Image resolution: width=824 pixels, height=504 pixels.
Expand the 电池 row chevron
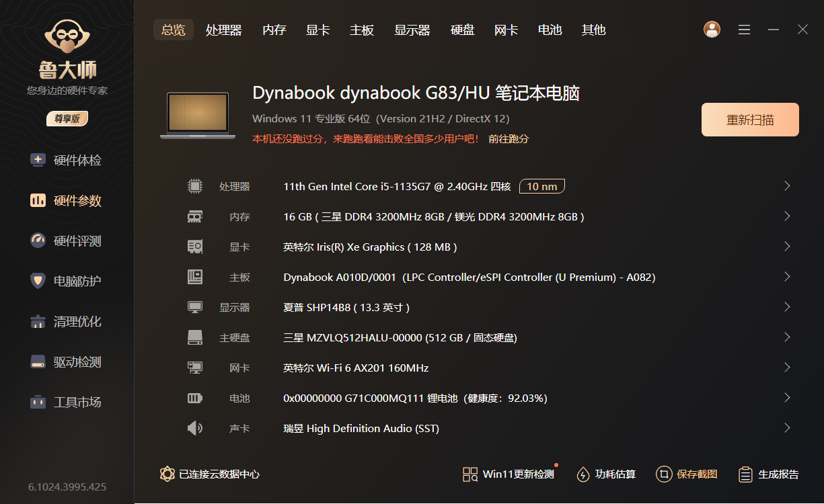[787, 397]
